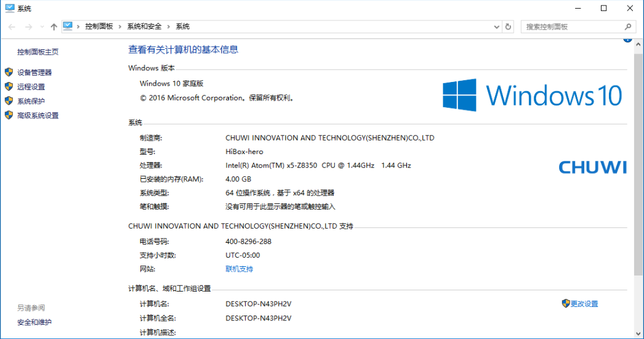Click shield icon beside 高级系统设置
Image resolution: width=644 pixels, height=339 pixels.
coord(9,115)
